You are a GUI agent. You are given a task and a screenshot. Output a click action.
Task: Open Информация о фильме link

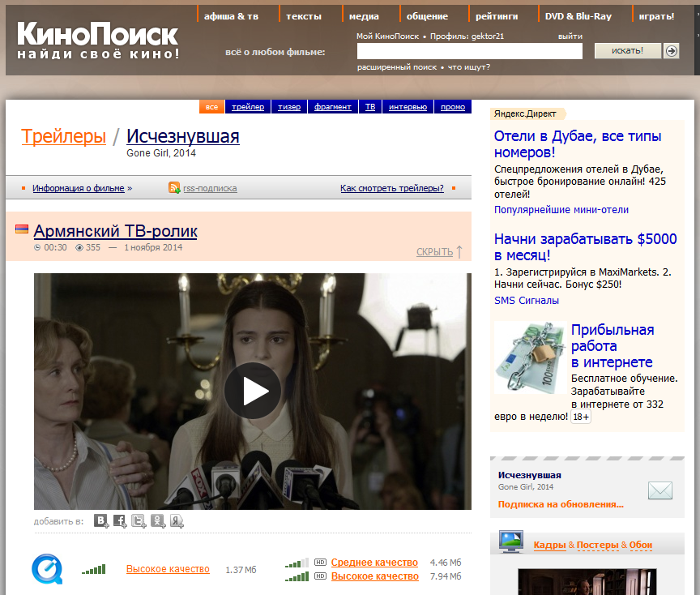(78, 188)
